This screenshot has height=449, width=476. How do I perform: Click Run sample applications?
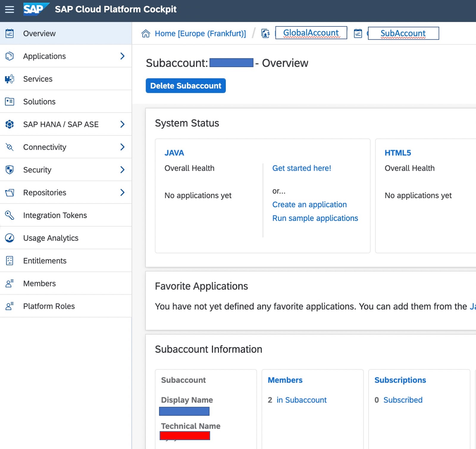[315, 218]
